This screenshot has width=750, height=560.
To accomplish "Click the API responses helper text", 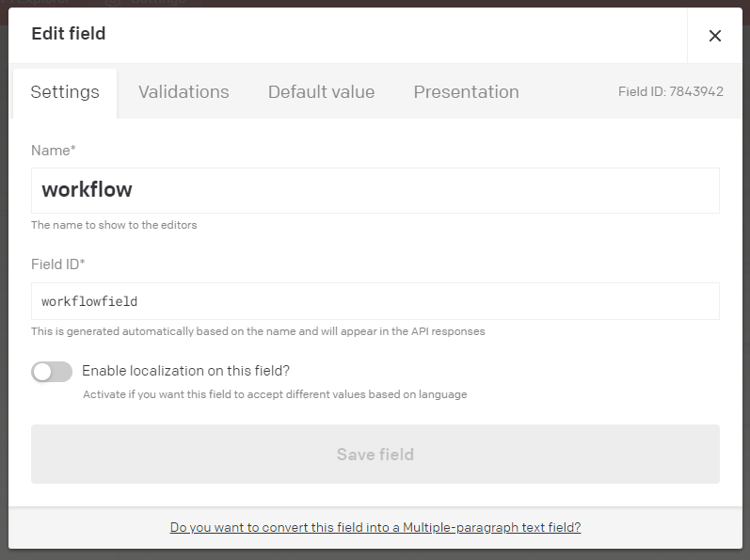I will pos(258,331).
